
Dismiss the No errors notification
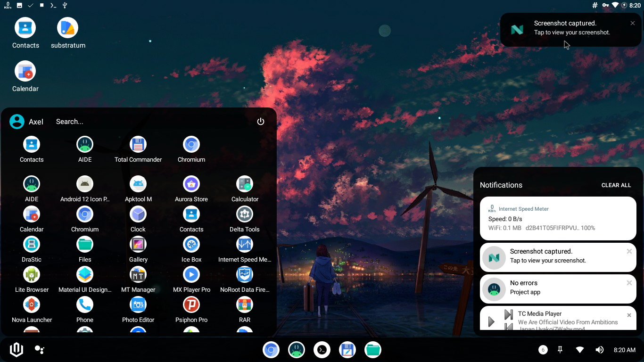click(629, 283)
